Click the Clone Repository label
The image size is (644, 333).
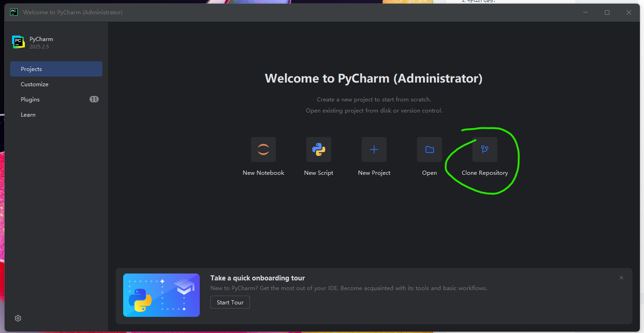pyautogui.click(x=485, y=173)
